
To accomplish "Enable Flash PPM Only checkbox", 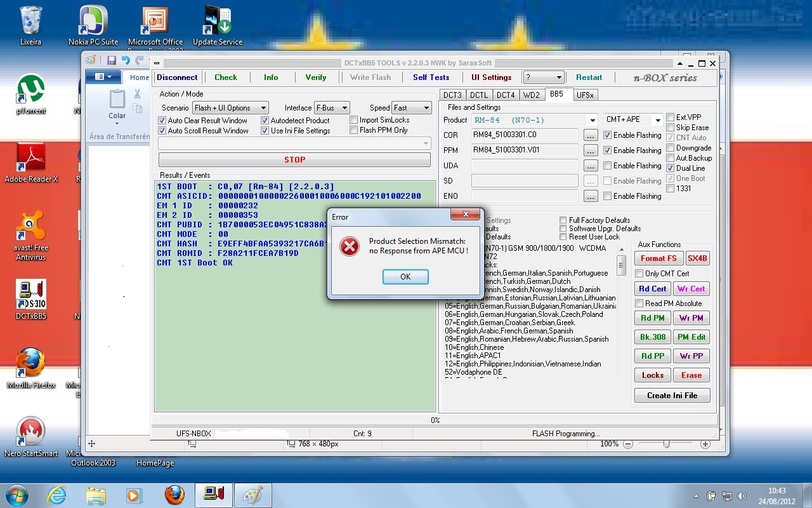I will point(354,130).
